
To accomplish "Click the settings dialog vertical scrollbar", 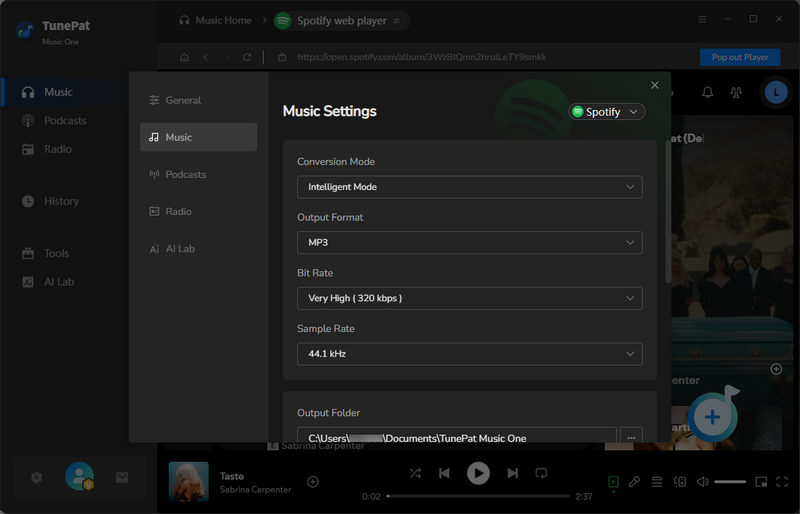I will click(668, 212).
